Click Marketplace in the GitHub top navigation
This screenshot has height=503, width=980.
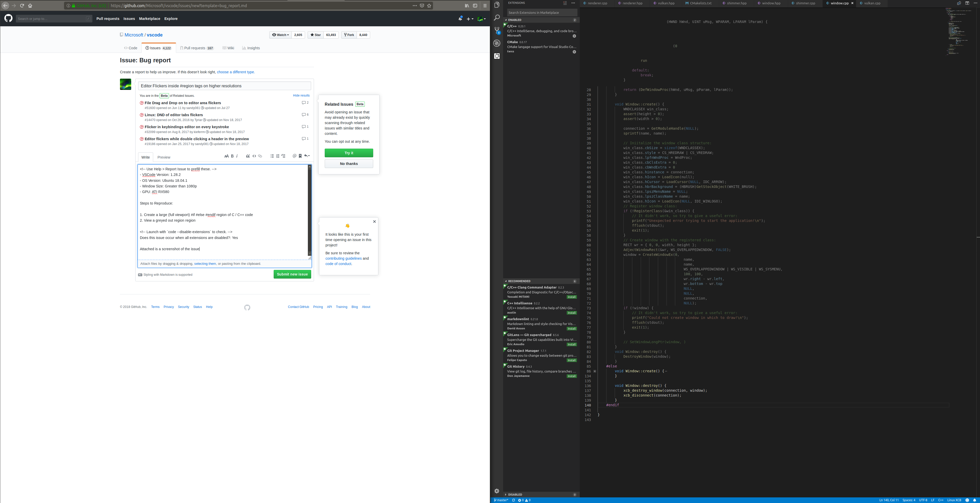[150, 19]
